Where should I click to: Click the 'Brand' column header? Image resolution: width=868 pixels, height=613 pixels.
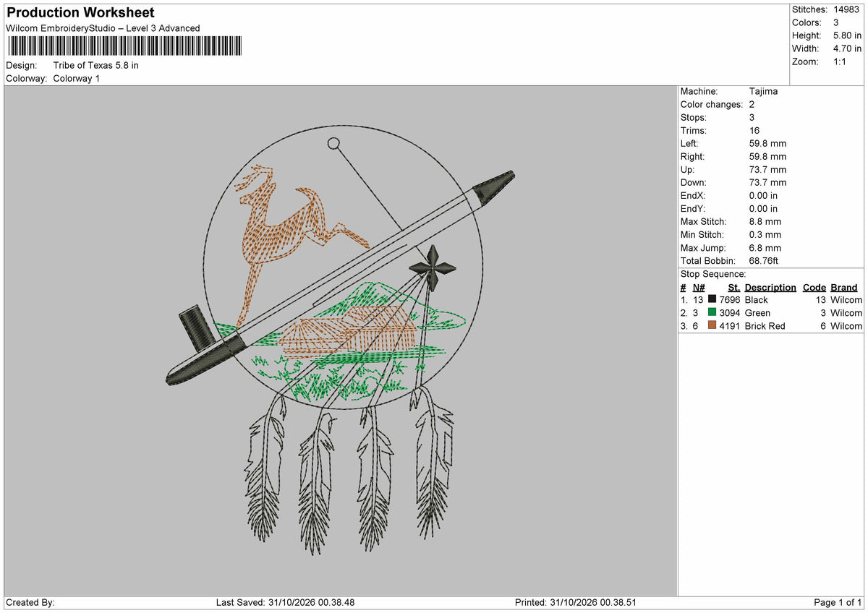click(843, 287)
